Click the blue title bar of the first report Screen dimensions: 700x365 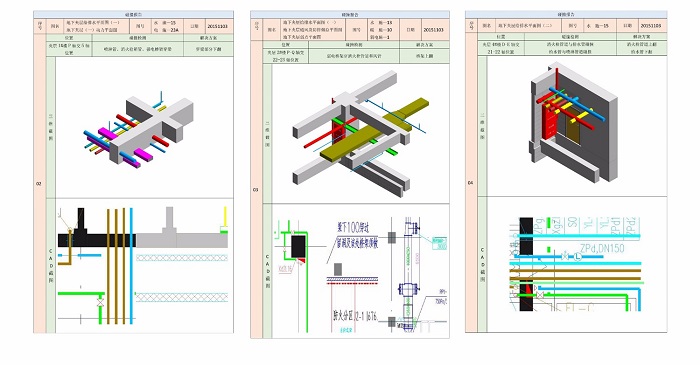click(x=133, y=15)
